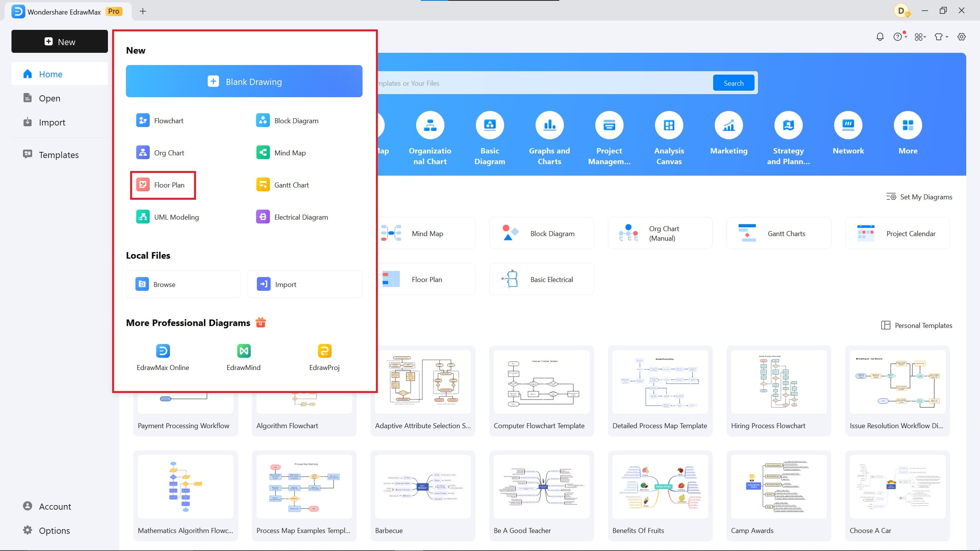Choose the Electrical Diagram icon

point(263,217)
